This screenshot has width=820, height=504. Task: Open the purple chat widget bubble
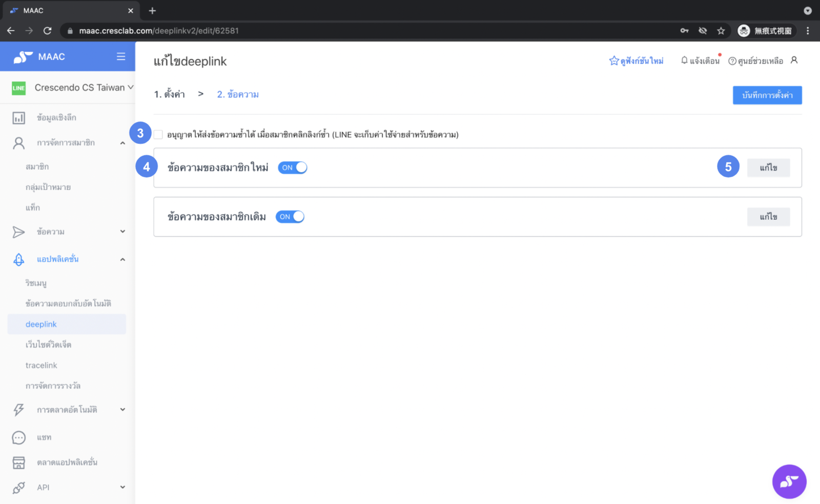click(789, 481)
